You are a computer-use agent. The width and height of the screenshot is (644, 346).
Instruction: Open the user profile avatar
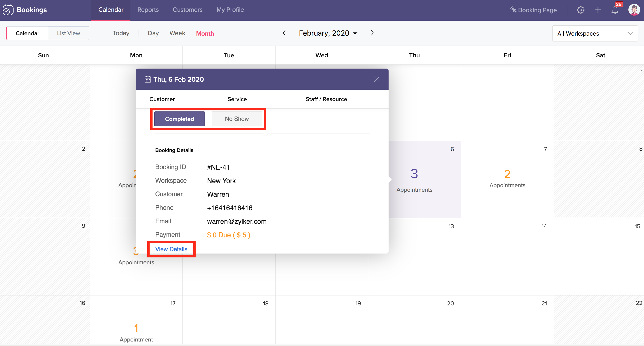(634, 10)
